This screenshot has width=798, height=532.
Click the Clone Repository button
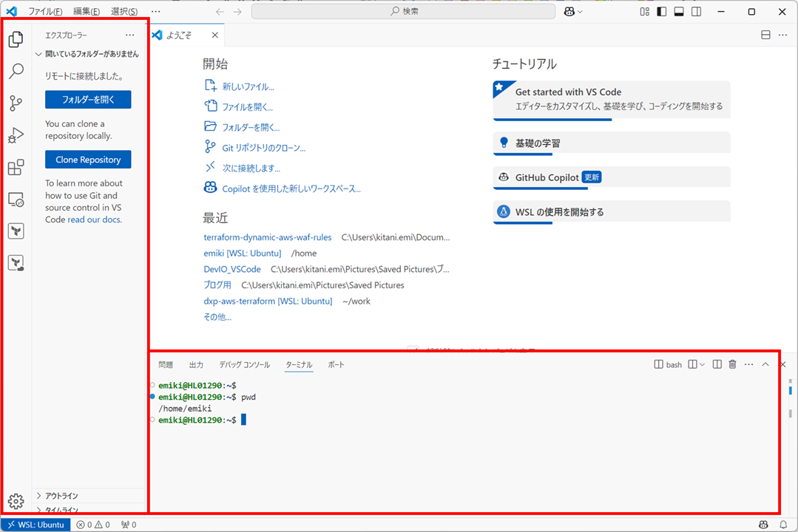click(88, 160)
